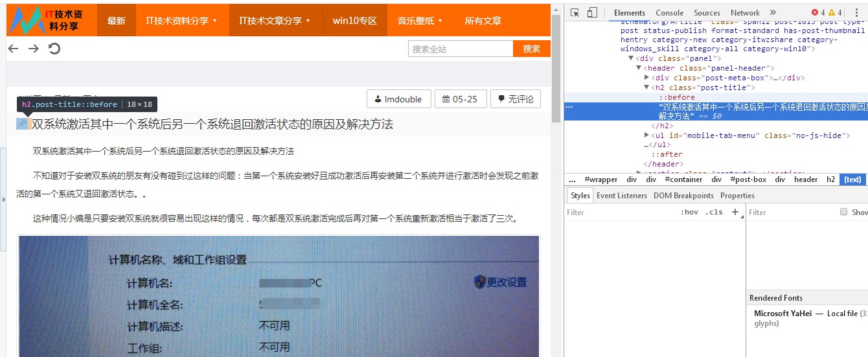This screenshot has width=868, height=357.
Task: Expand the IT技术资料分享 dropdown menu
Action: 183,20
